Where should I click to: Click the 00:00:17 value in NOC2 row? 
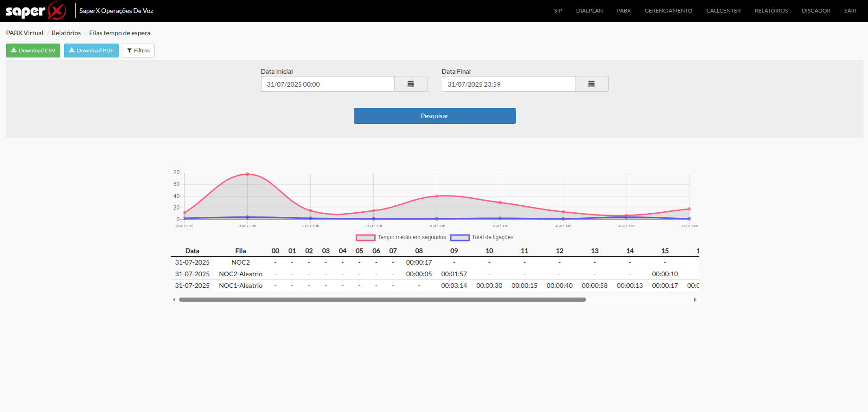[x=419, y=262]
